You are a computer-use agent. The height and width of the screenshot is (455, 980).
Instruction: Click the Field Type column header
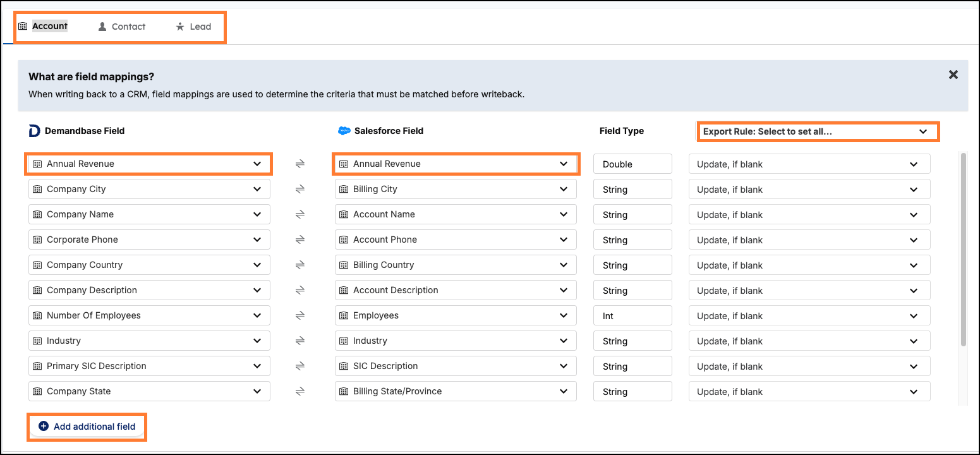pos(622,131)
